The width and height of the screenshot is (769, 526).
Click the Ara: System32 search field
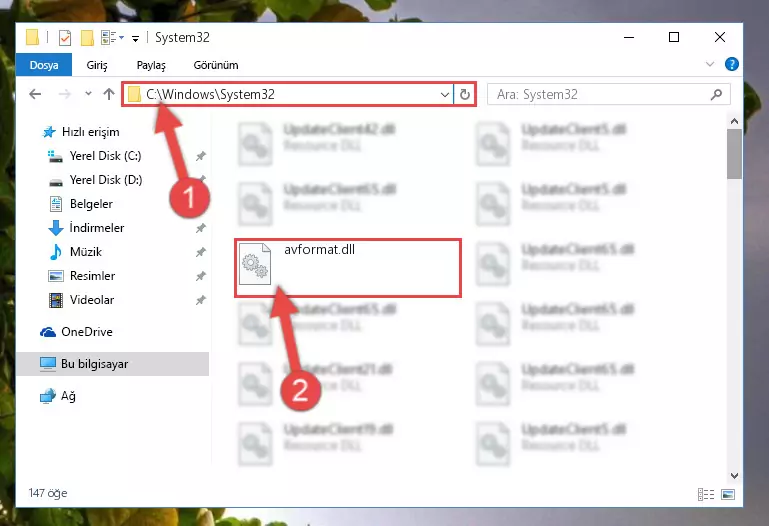[608, 94]
